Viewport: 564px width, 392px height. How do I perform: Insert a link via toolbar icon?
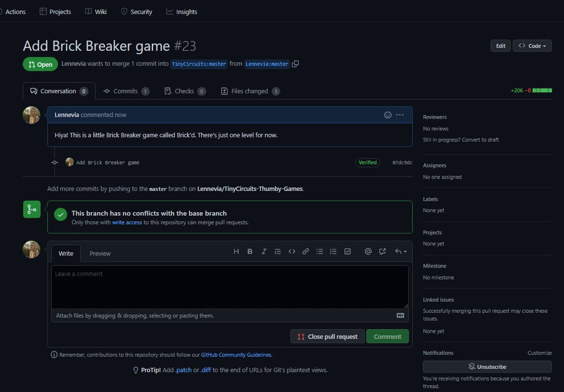pos(305,251)
